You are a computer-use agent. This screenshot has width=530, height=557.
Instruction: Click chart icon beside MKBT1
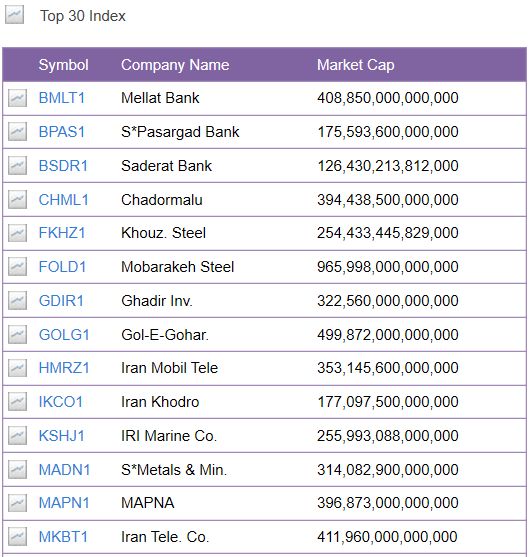coord(17,537)
